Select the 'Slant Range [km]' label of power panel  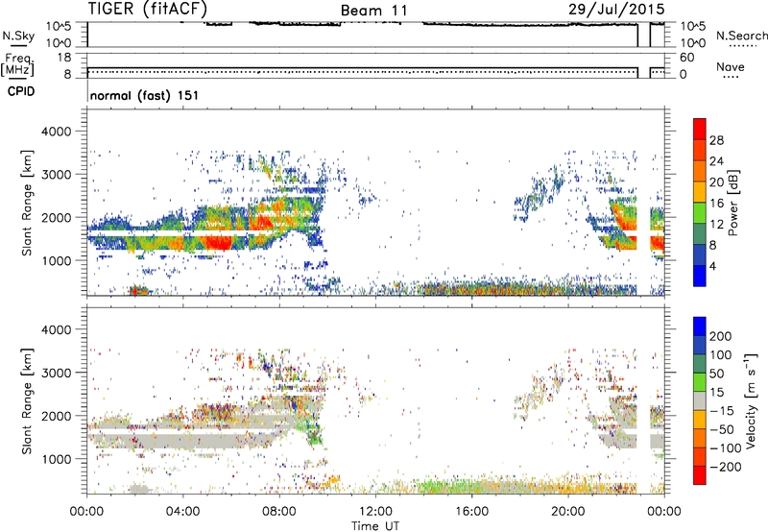27,203
